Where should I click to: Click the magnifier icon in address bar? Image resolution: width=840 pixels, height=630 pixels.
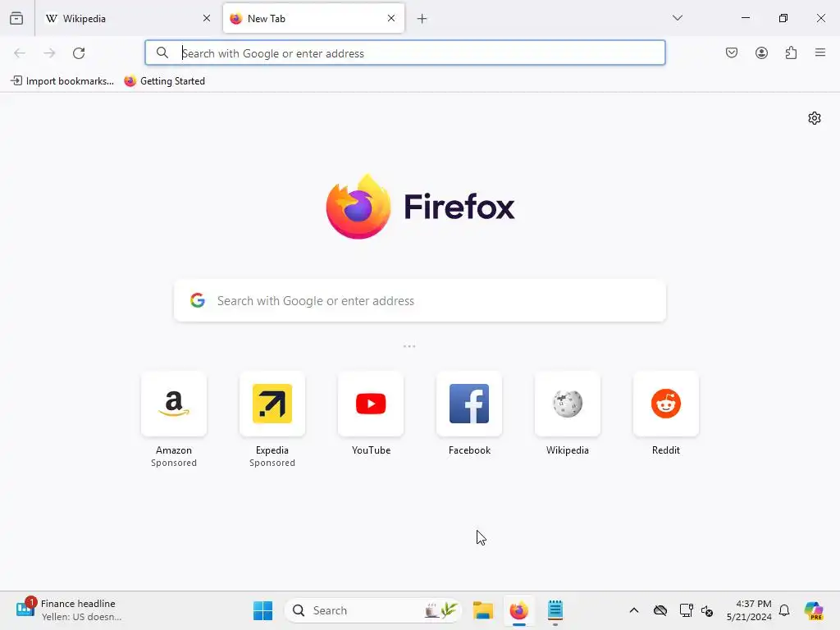point(162,52)
